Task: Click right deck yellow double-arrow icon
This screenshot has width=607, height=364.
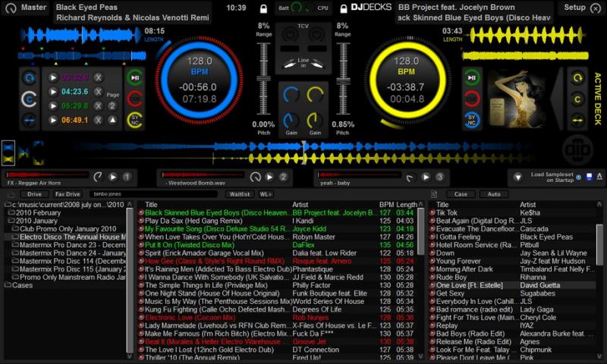Action: [577, 121]
